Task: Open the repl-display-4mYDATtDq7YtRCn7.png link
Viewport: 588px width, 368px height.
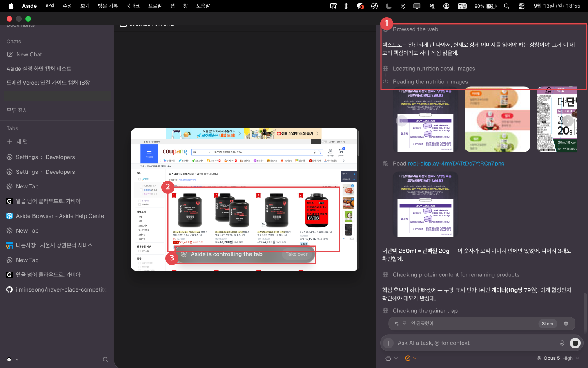Action: pos(456,164)
